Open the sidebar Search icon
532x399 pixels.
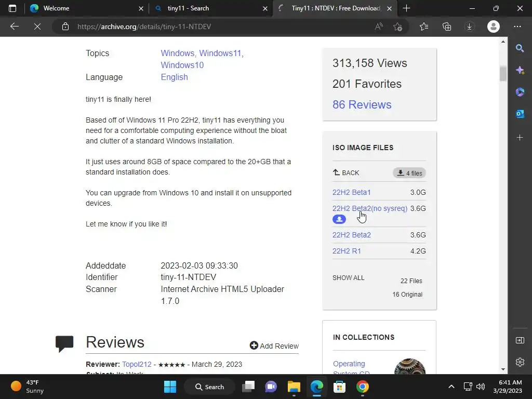pos(520,48)
